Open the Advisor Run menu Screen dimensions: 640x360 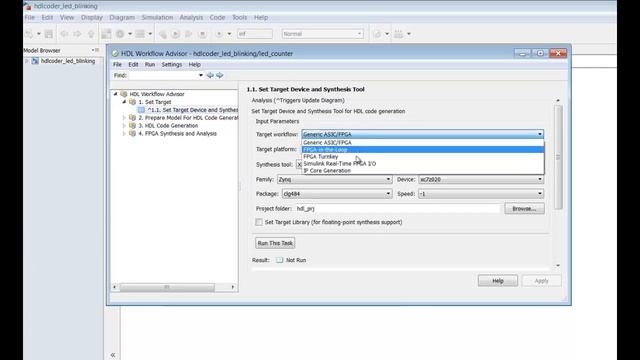150,64
